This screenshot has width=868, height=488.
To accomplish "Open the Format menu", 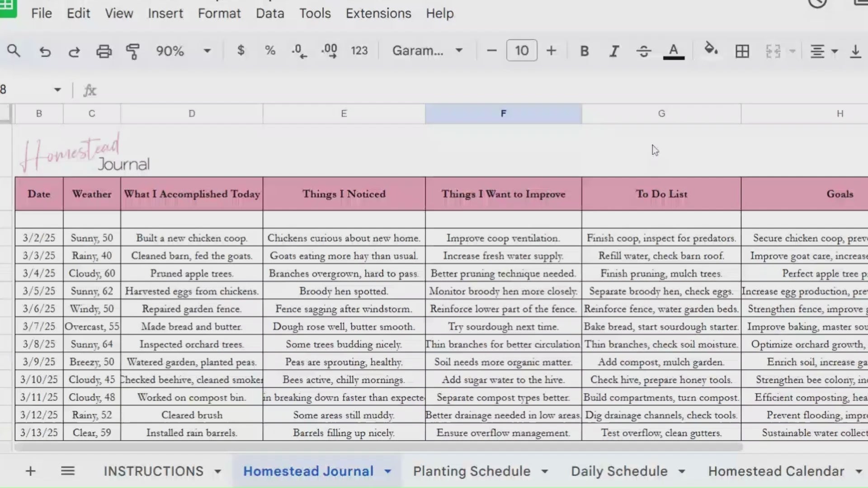I will pos(219,14).
